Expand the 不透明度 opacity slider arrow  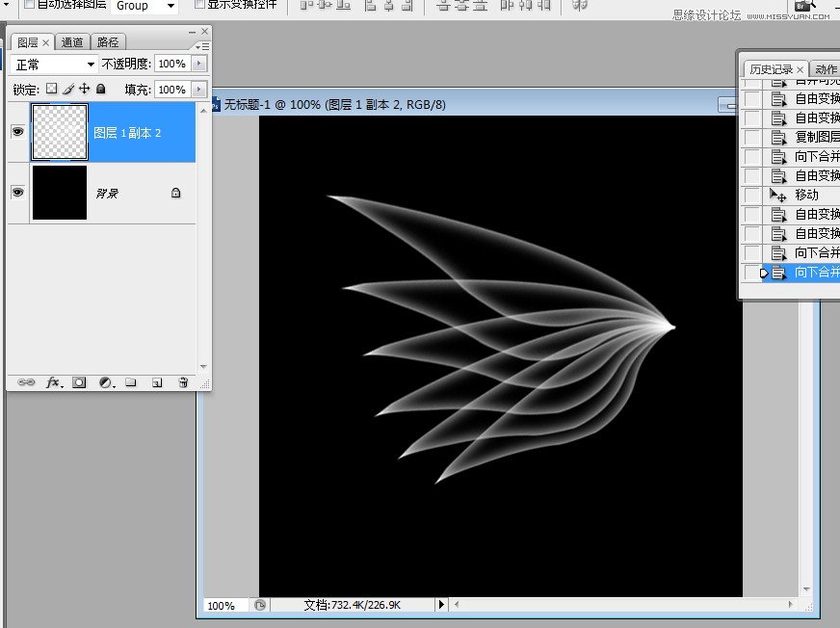coord(199,64)
